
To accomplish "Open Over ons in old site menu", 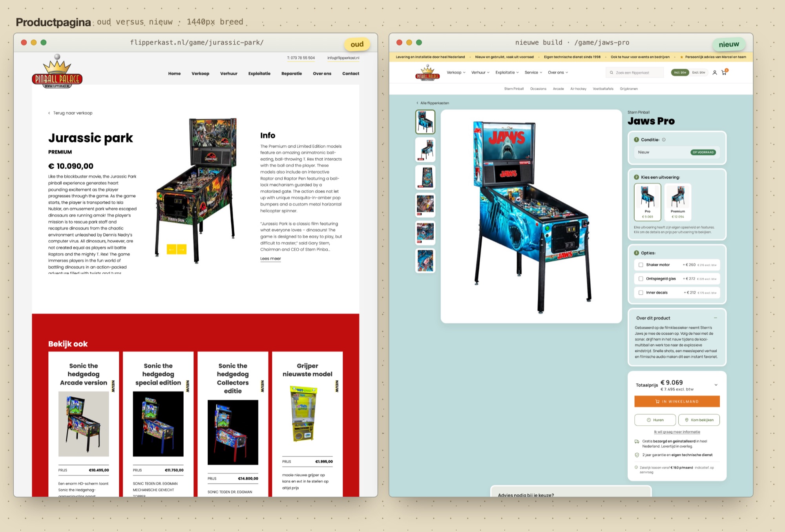I will [x=322, y=74].
